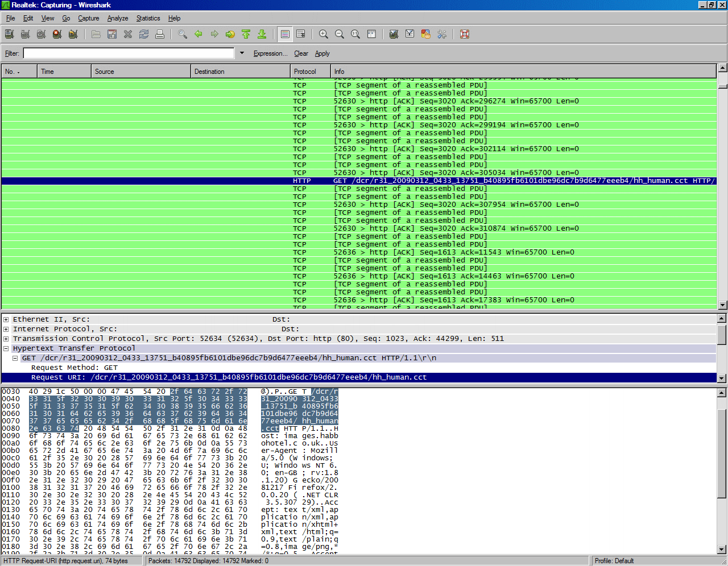Collapse Hypertext Transfer Protocol tree node

[x=6, y=348]
